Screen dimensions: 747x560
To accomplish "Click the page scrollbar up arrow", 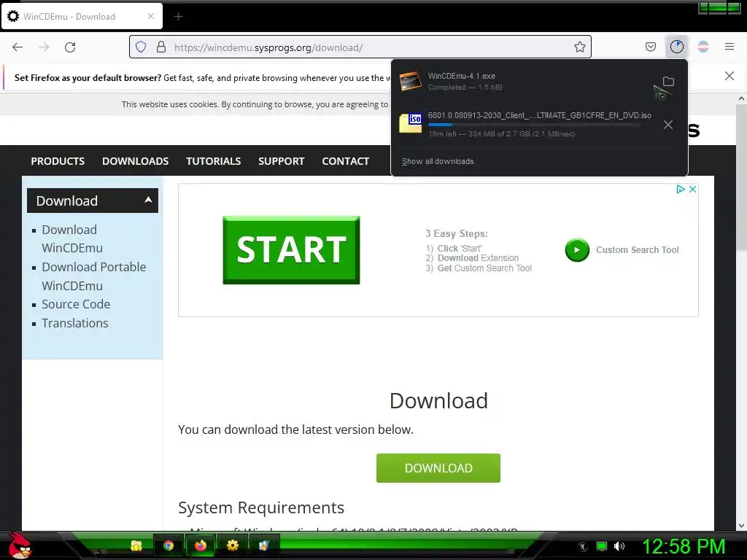I will (x=741, y=98).
